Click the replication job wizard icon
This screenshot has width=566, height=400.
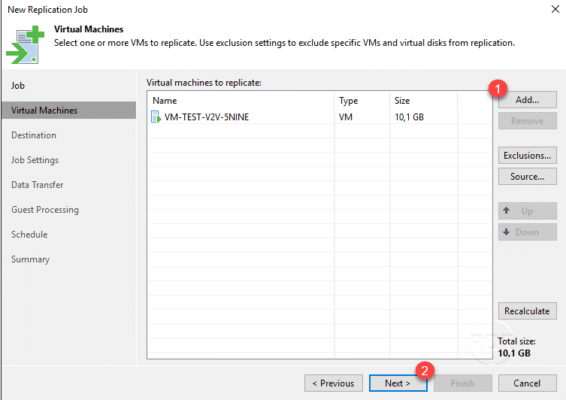coord(25,45)
